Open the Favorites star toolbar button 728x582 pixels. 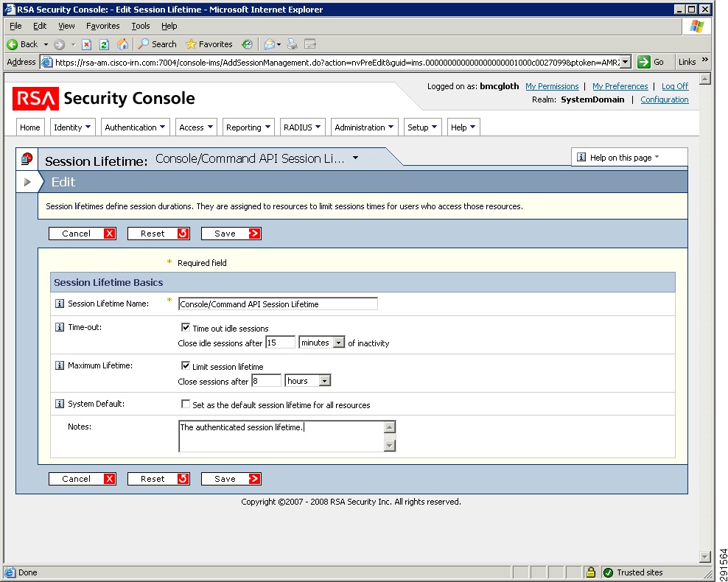coord(209,44)
